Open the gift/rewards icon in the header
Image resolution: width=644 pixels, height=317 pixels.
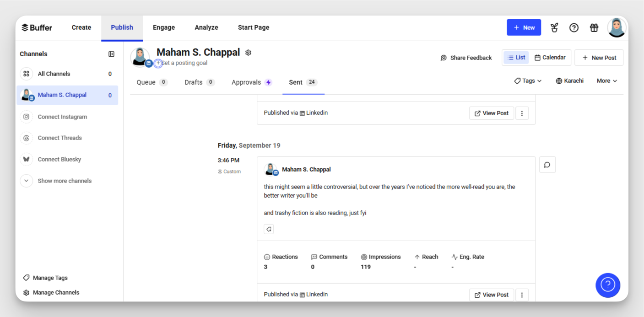point(594,27)
